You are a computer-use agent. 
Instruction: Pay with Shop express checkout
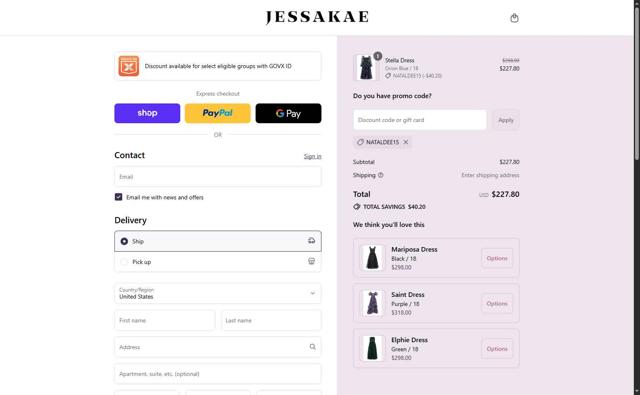[147, 113]
